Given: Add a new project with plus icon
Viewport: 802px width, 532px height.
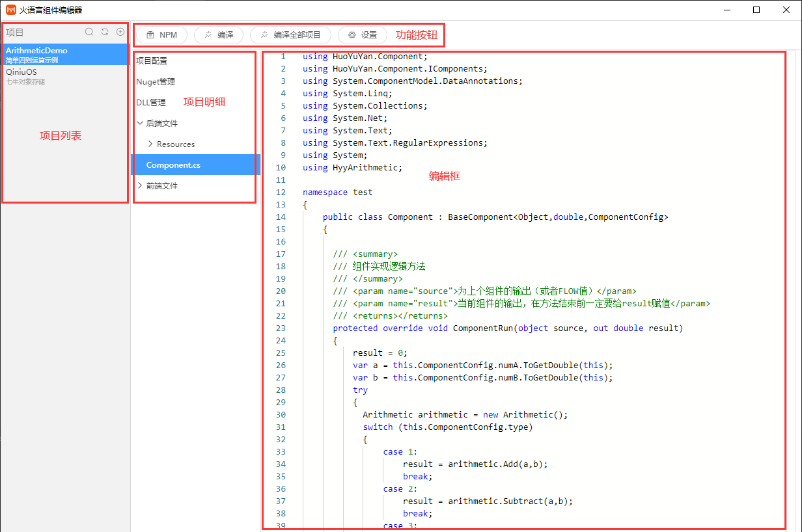Looking at the screenshot, I should click(x=120, y=32).
